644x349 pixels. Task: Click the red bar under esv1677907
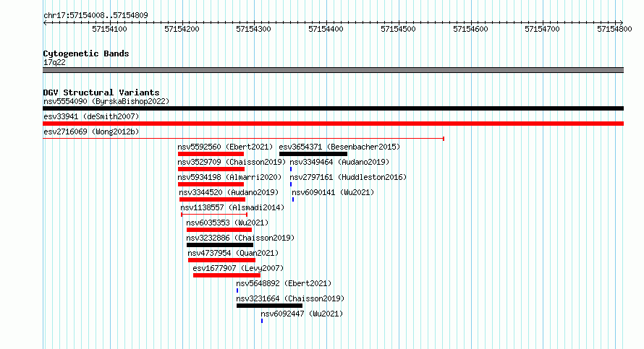click(x=226, y=275)
